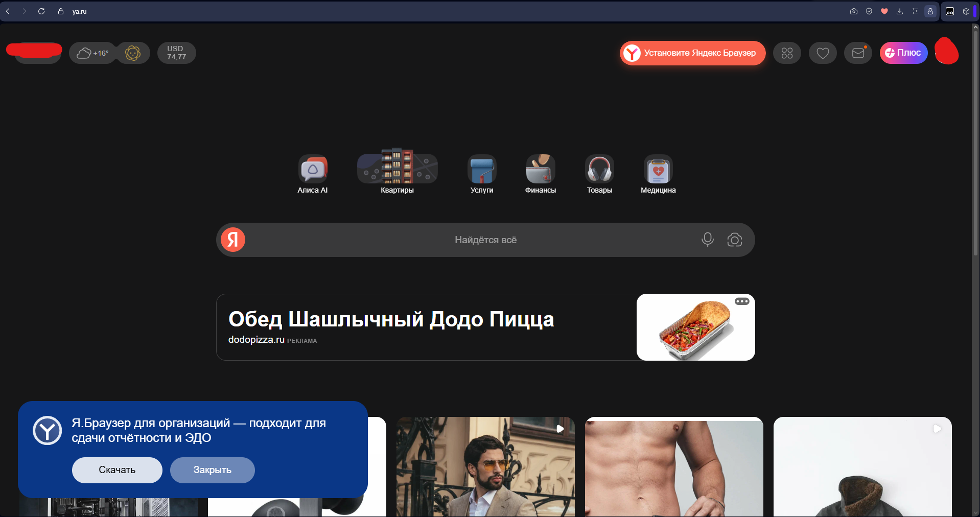Screen dimensions: 980x517
Task: Start voice search with the microphone icon
Action: tap(708, 240)
